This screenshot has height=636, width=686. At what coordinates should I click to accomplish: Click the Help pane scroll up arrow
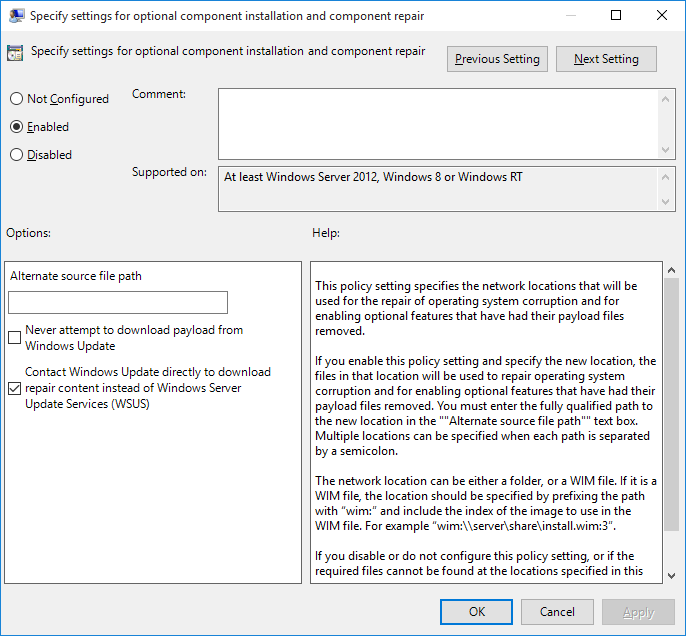point(670,271)
